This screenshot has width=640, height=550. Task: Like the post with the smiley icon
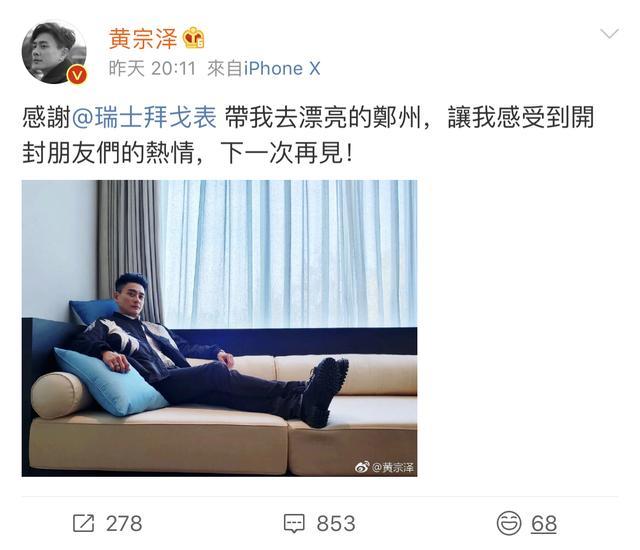point(509,523)
